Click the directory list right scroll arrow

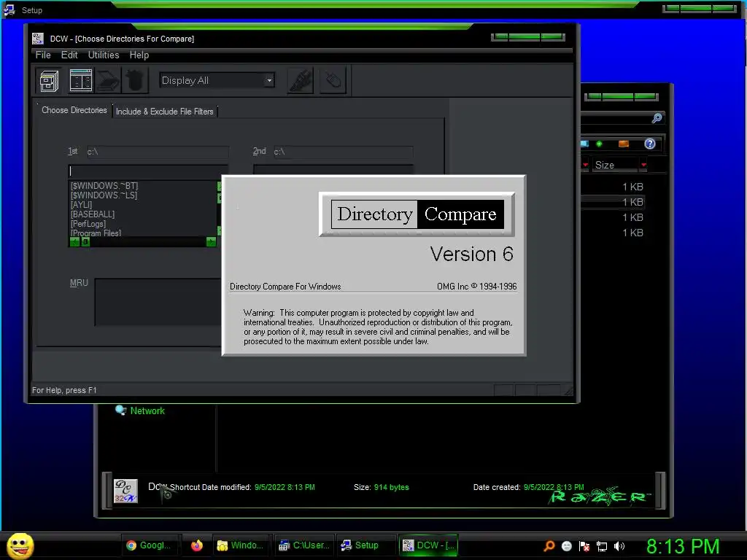[x=211, y=242]
